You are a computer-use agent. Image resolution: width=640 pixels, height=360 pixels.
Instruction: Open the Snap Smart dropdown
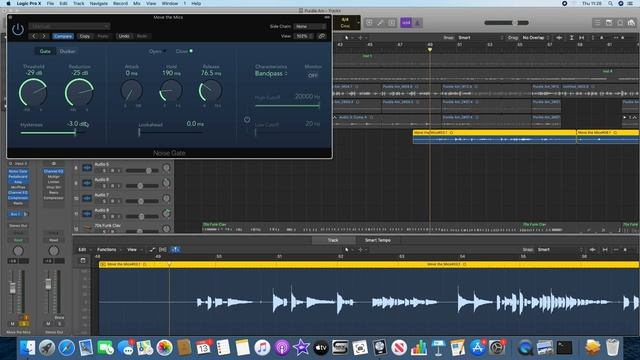point(480,38)
